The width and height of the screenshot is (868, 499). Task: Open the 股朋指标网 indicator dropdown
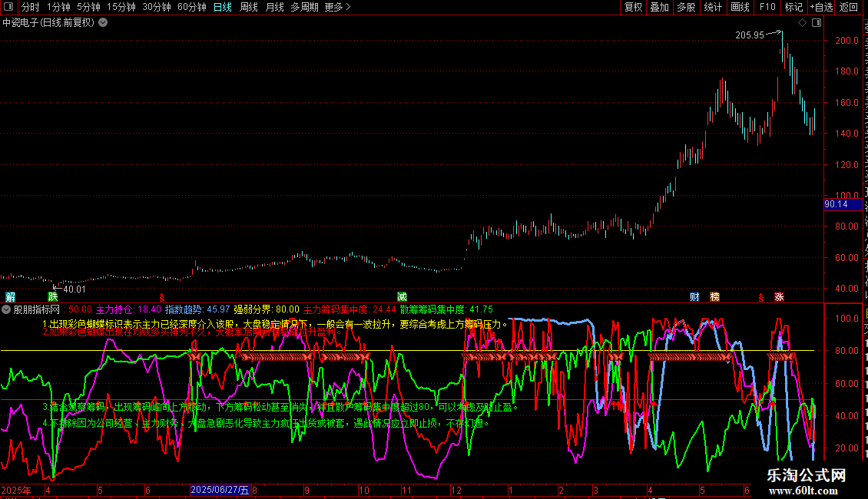(6, 310)
